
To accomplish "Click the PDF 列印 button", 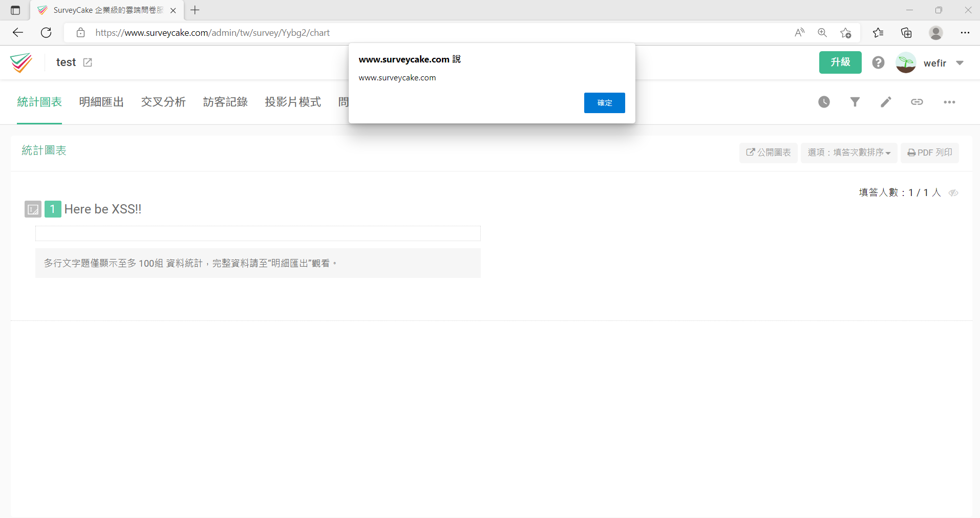I will click(x=930, y=153).
